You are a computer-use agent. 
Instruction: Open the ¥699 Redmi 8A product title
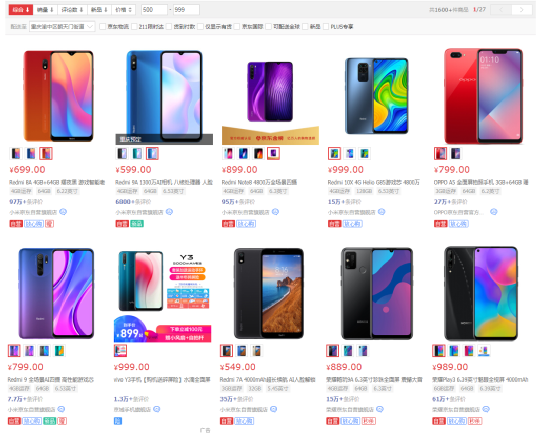point(57,182)
